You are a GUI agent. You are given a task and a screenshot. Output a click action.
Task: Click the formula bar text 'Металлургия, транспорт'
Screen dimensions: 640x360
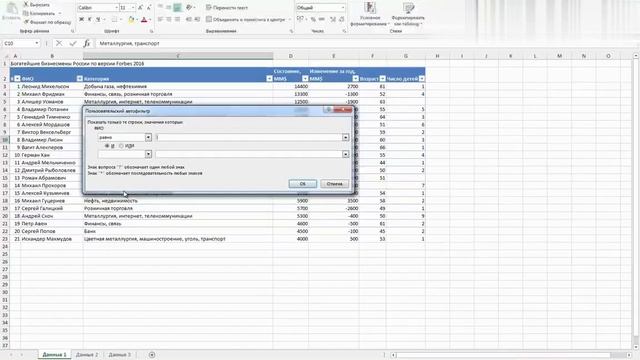pos(129,43)
